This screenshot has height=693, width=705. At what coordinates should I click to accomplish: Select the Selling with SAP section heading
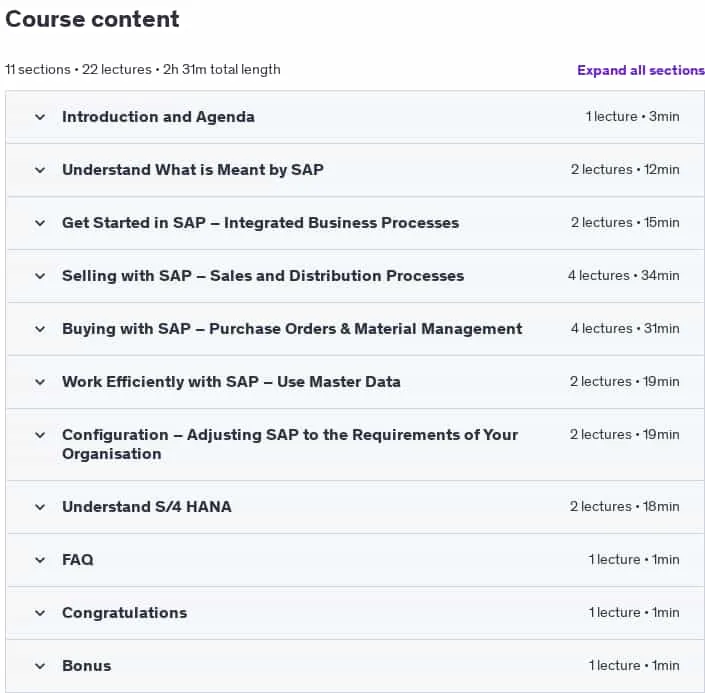coord(263,276)
